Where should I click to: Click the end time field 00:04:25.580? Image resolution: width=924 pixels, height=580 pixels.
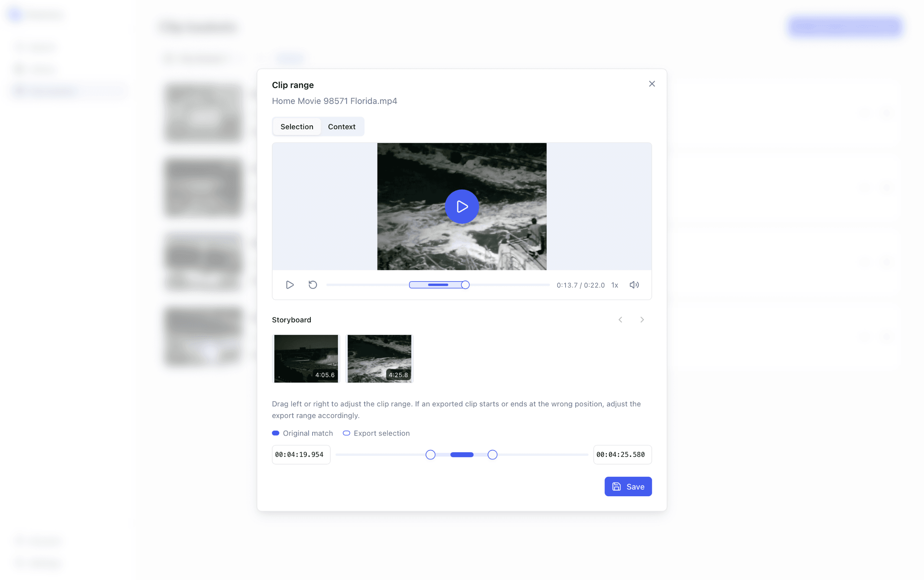(x=622, y=454)
